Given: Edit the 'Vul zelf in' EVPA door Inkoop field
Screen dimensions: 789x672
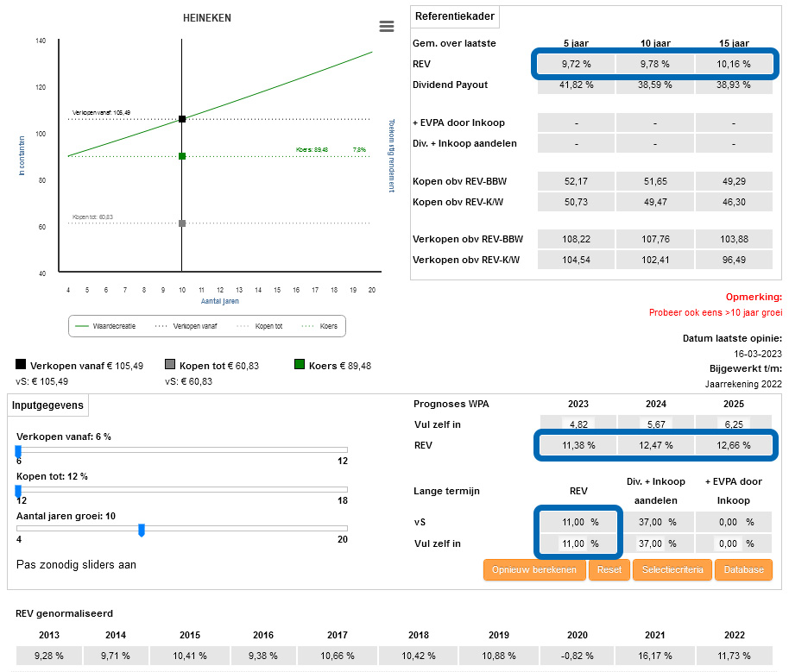Looking at the screenshot, I should point(728,543).
